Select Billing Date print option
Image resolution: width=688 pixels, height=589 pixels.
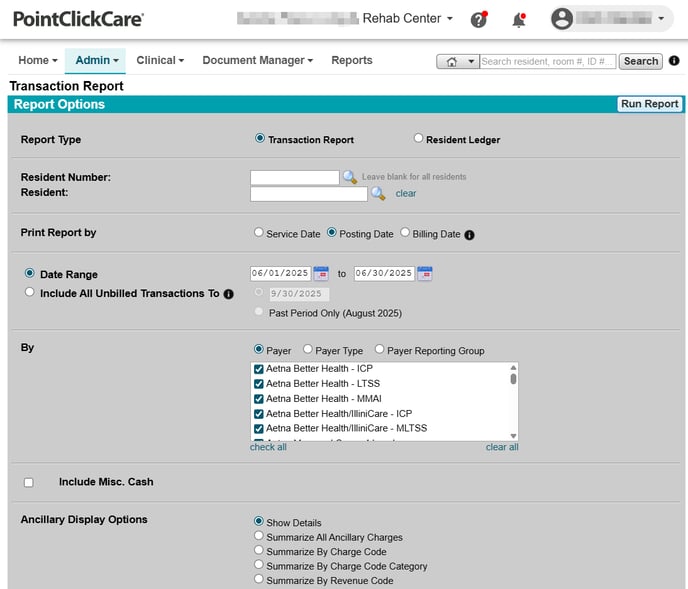click(405, 232)
